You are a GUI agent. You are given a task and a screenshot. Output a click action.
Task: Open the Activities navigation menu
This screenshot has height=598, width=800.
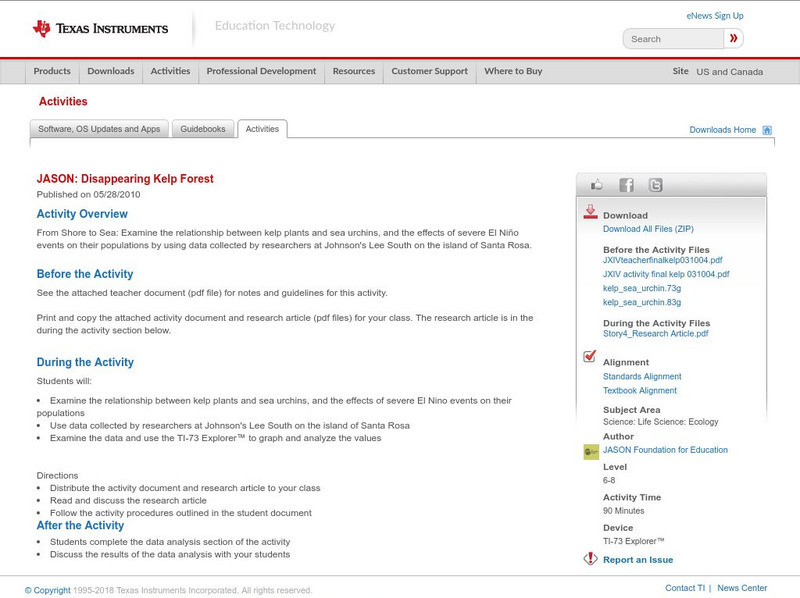(x=170, y=71)
